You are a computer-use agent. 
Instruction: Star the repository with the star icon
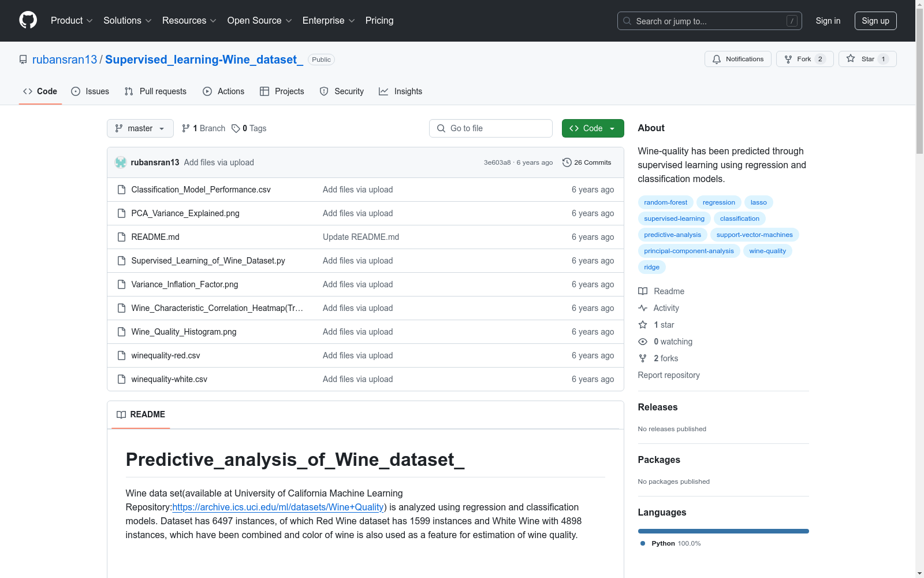(851, 58)
